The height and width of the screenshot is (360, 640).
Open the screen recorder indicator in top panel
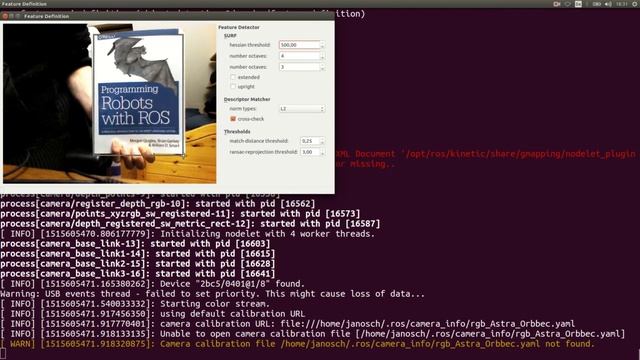557,4
